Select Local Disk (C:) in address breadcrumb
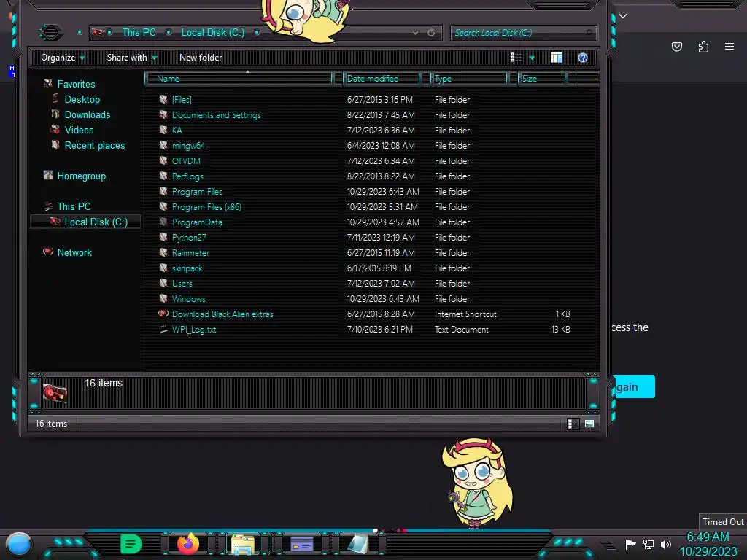 tap(212, 32)
